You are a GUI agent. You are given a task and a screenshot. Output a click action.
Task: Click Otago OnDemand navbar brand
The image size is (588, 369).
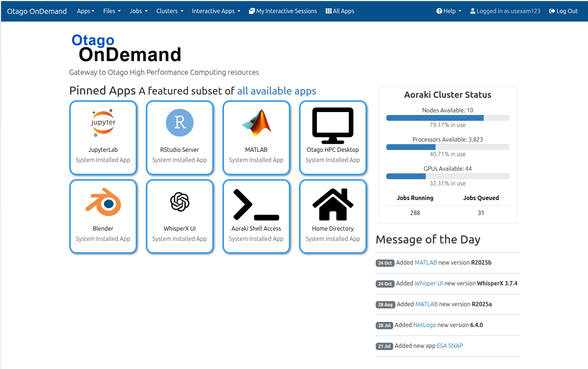click(x=37, y=11)
